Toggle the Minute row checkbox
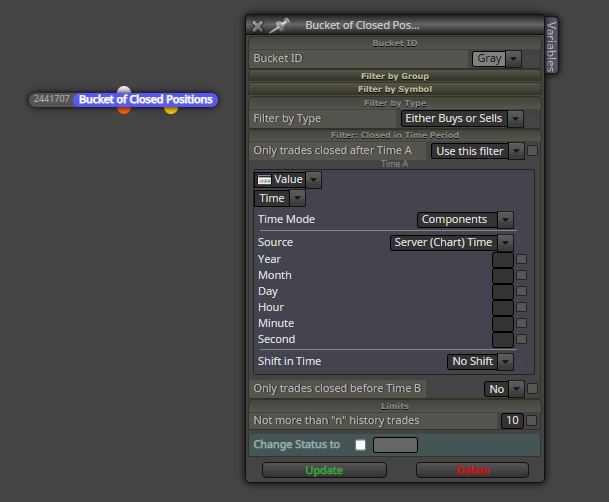This screenshot has height=502, width=609. [x=522, y=323]
